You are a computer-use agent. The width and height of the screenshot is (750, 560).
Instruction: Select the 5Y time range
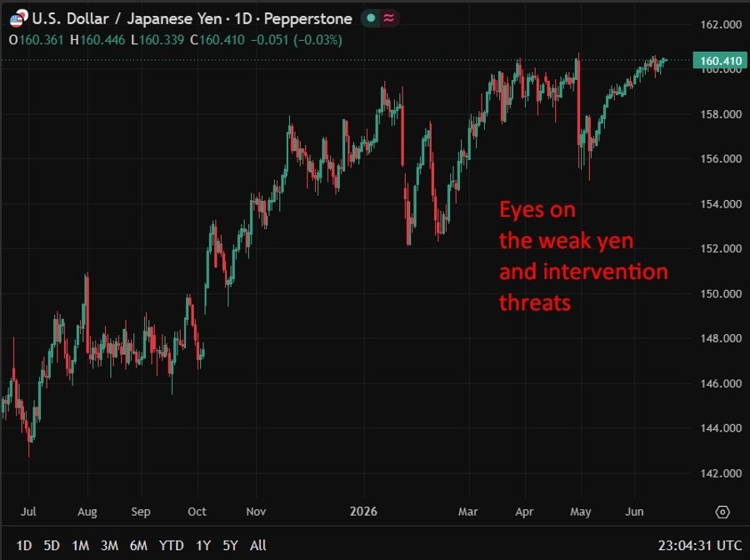pos(230,546)
